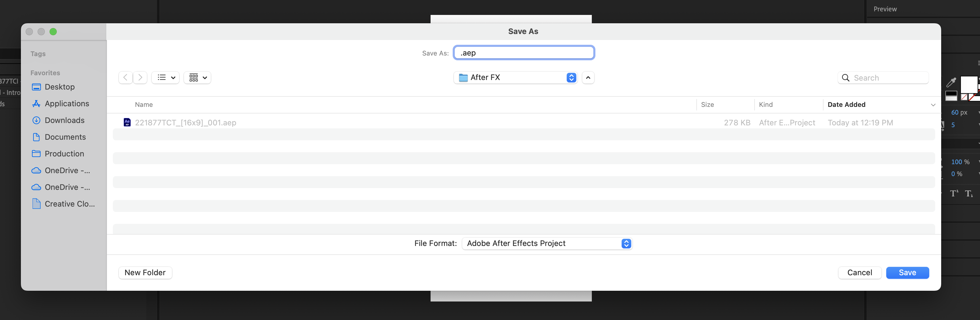Select the Production folder in Favorites
This screenshot has width=980, height=320.
point(64,153)
